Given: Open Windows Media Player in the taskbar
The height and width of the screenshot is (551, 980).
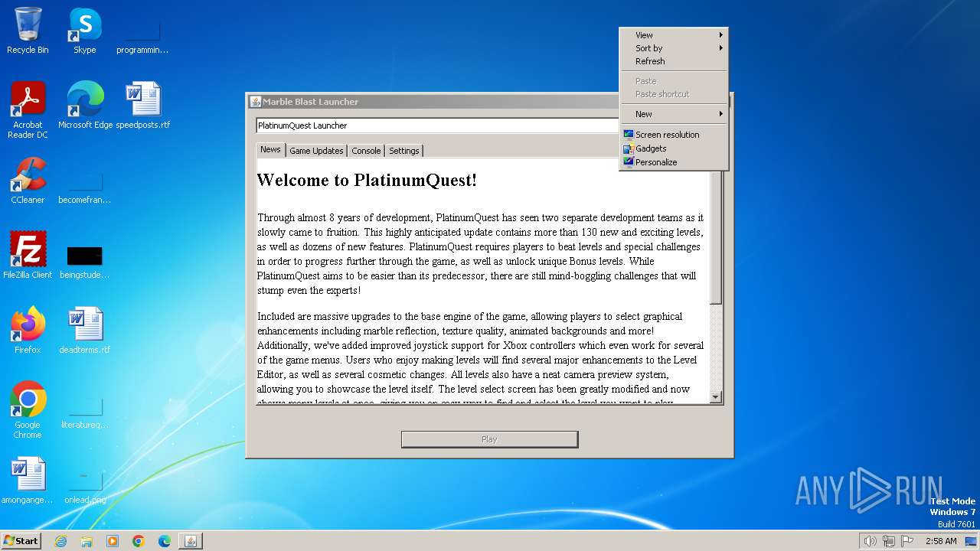Looking at the screenshot, I should [113, 541].
